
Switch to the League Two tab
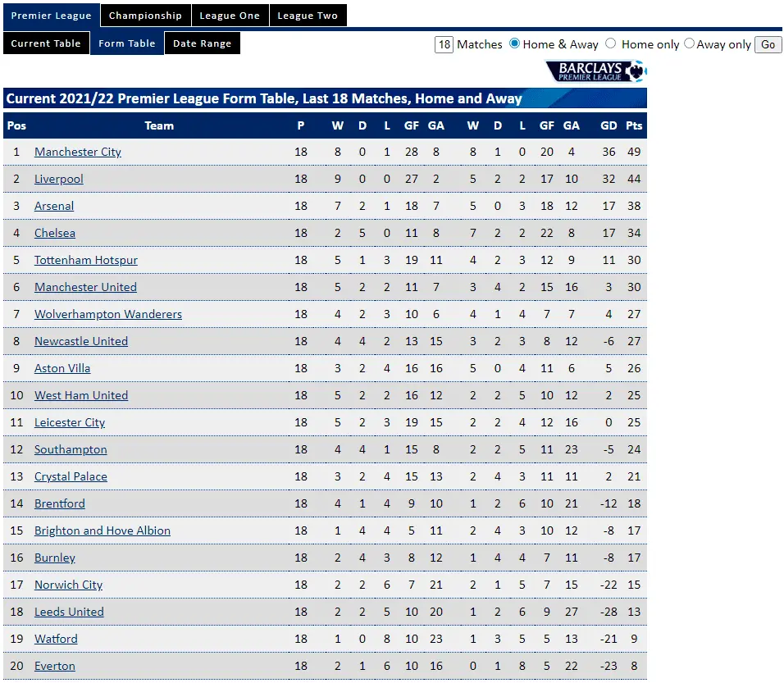click(308, 16)
